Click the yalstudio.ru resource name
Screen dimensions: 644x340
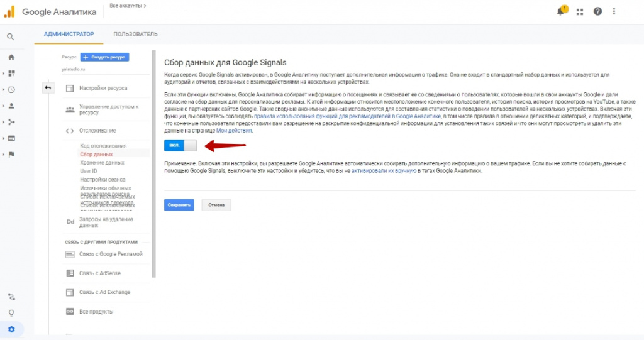point(73,69)
